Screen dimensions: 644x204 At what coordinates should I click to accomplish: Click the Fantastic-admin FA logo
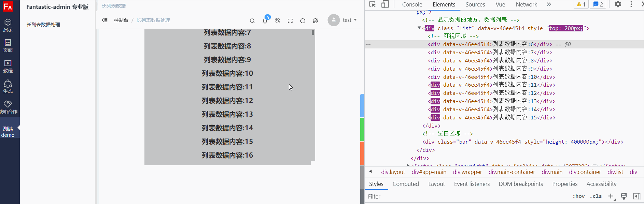click(8, 6)
